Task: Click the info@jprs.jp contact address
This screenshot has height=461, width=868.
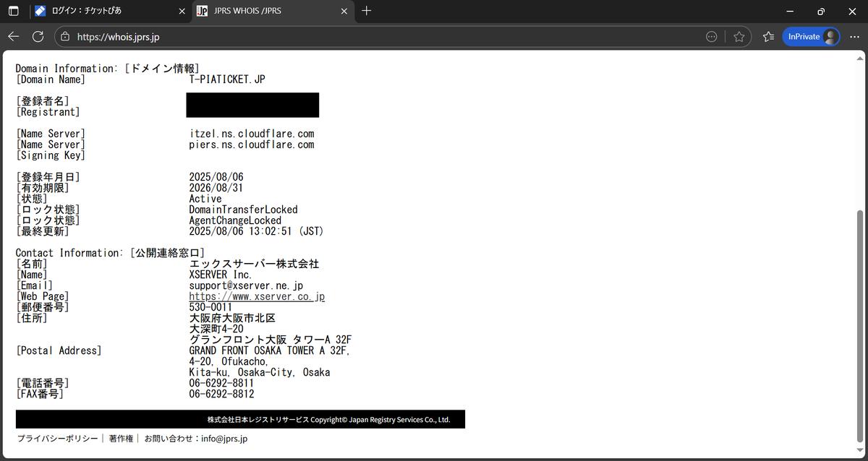Action: (x=224, y=439)
